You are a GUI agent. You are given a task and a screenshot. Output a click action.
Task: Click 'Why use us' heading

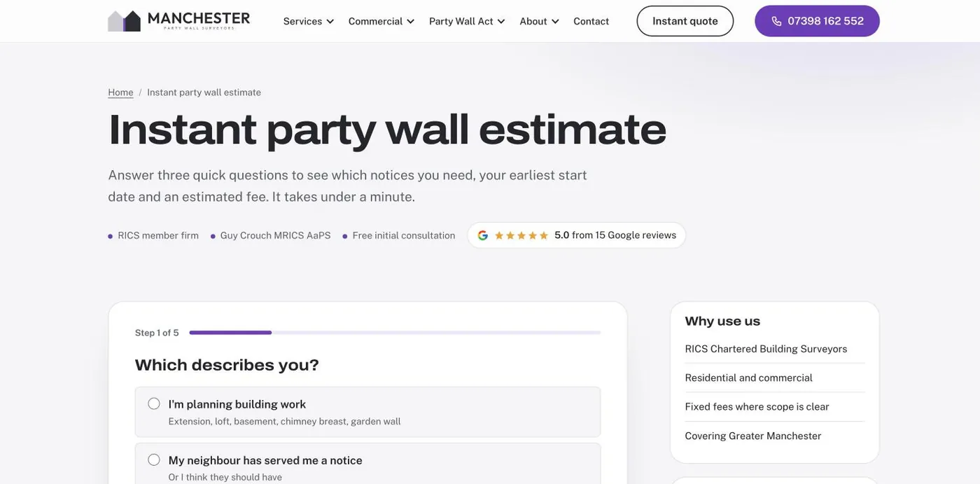coord(722,321)
